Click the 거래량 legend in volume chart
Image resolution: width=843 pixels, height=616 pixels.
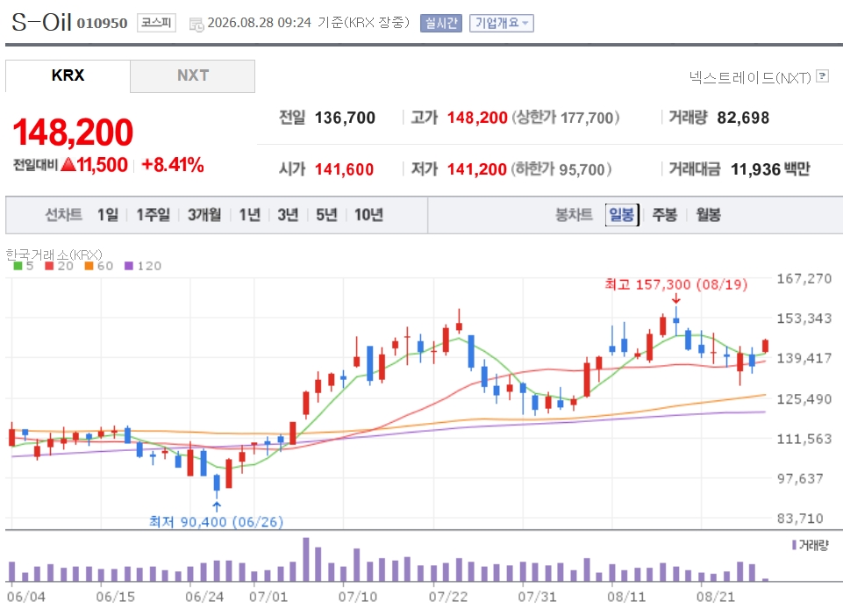(x=811, y=545)
